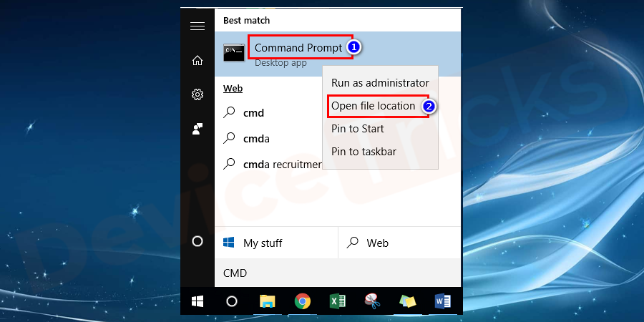Click the feedback person icon in sidebar

(x=197, y=129)
